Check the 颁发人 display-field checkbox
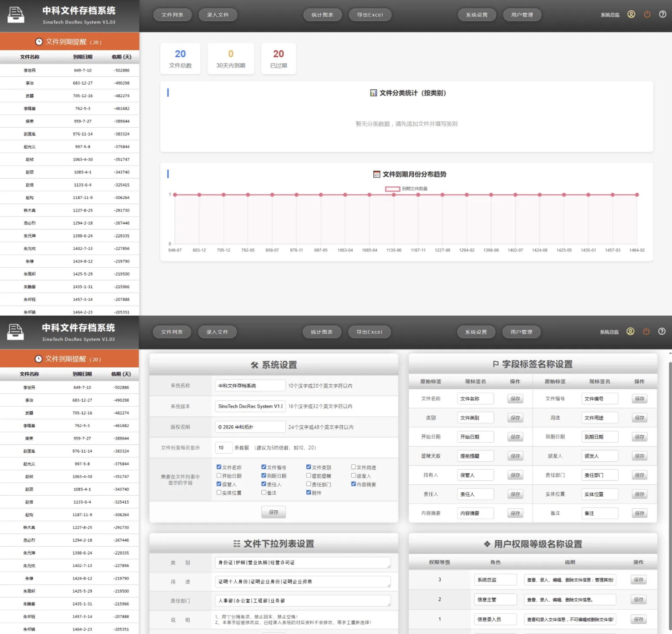Screen dimensions: 672x634 point(353,475)
